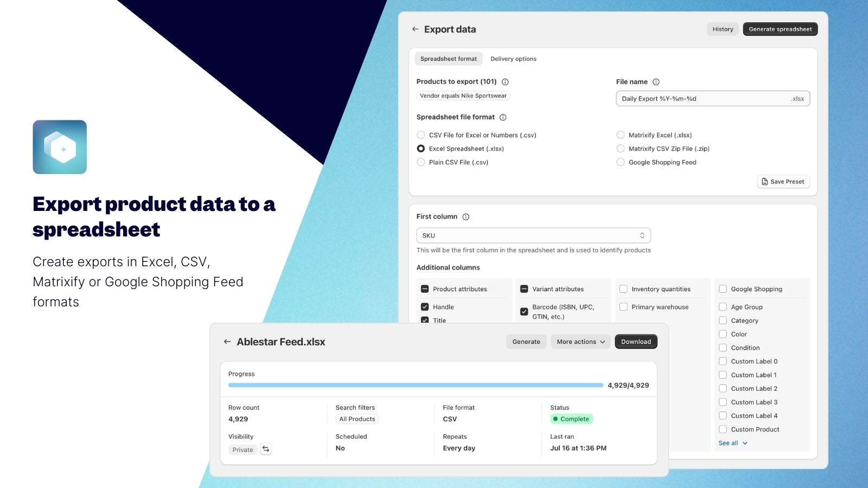Open the More actions dropdown
The image size is (868, 488).
click(x=580, y=342)
